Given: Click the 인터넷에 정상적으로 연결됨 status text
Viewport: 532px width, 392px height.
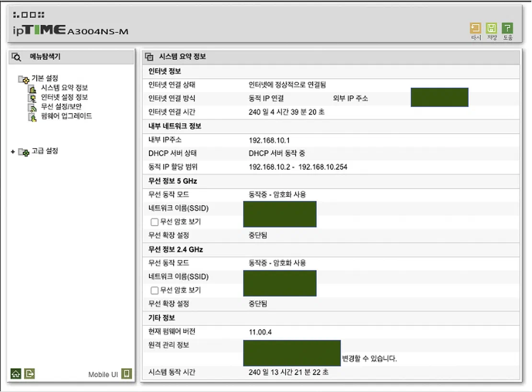Looking at the screenshot, I should coord(287,85).
